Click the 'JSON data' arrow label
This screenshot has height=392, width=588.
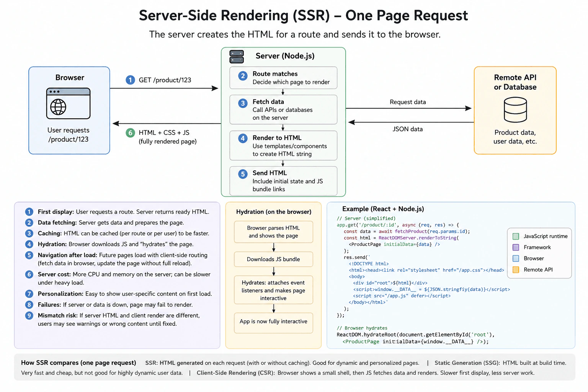pos(408,129)
